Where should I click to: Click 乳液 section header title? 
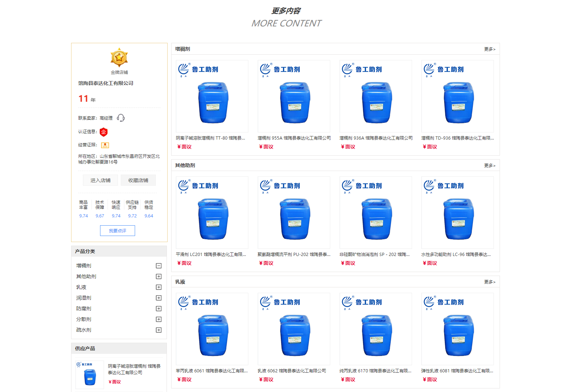(x=180, y=282)
